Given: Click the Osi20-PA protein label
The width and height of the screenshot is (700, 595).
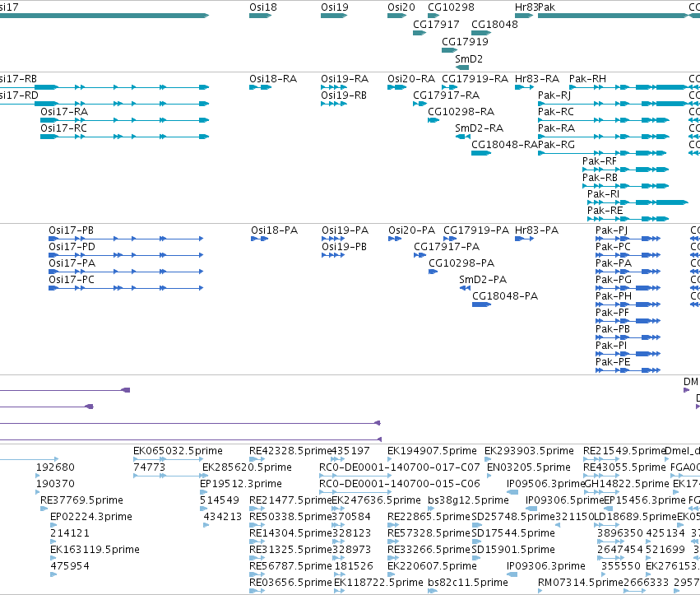Looking at the screenshot, I should point(411,231).
